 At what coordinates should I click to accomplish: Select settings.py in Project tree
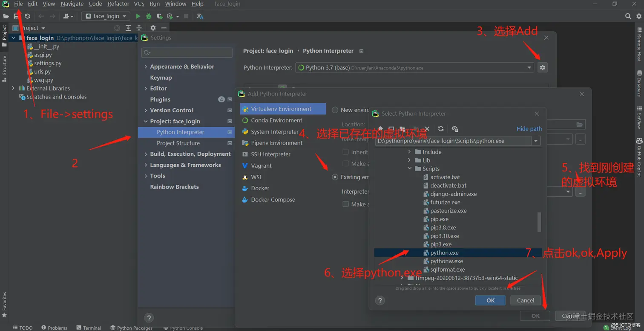click(48, 63)
